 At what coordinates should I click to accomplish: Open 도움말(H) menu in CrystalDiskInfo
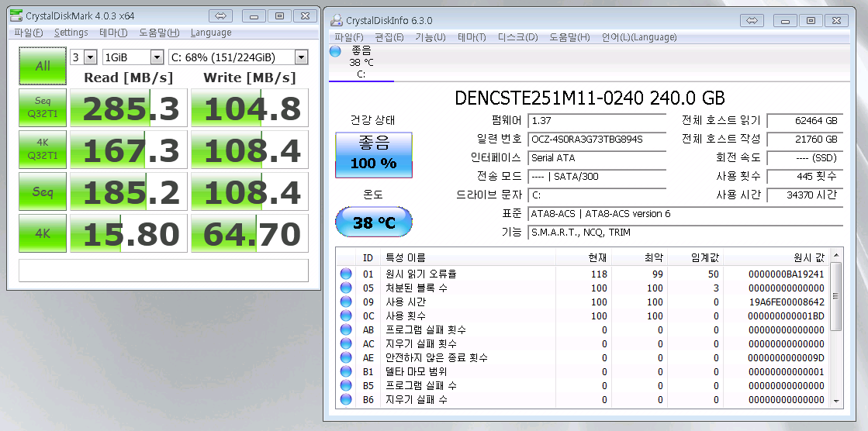point(569,37)
